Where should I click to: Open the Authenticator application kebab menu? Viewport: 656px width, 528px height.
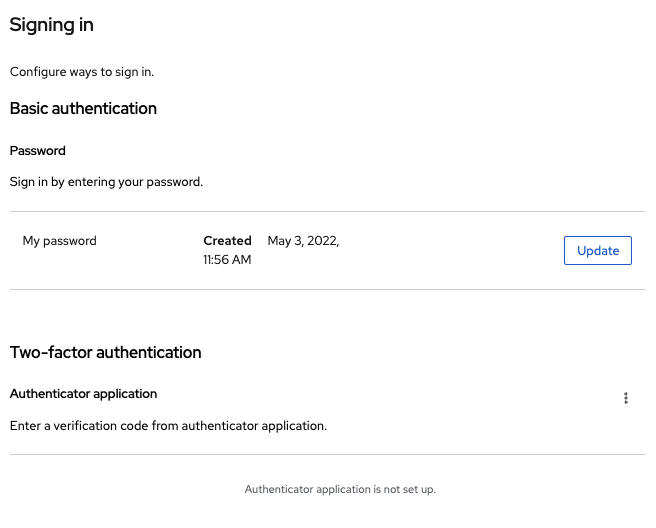coord(626,398)
